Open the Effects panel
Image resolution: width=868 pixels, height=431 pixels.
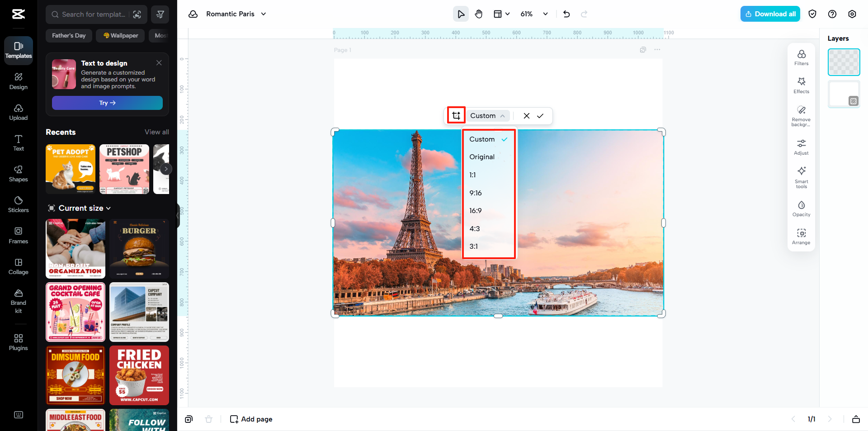point(801,85)
